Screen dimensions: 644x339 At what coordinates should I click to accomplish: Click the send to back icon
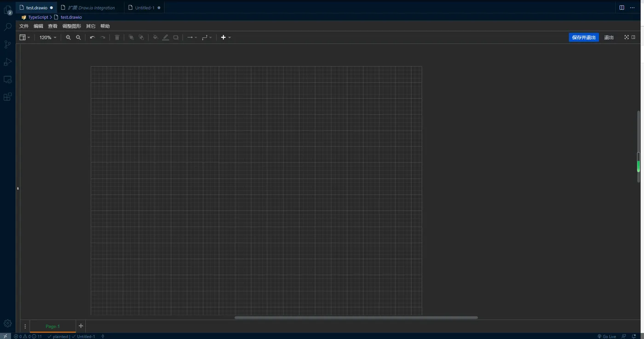[x=141, y=37]
